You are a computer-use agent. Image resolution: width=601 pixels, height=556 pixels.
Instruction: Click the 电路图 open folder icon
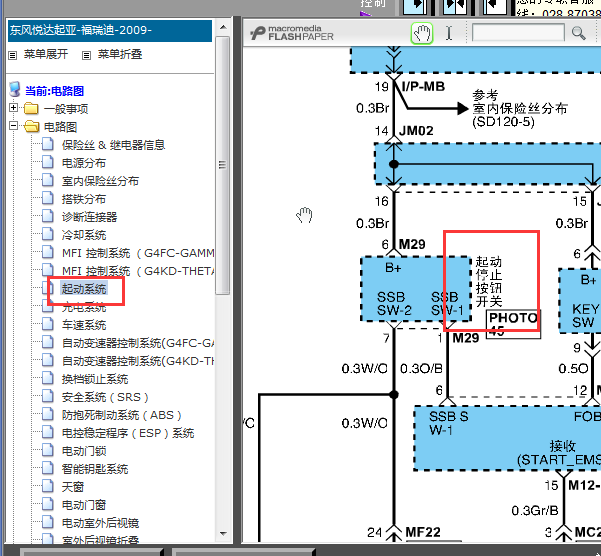[x=31, y=127]
